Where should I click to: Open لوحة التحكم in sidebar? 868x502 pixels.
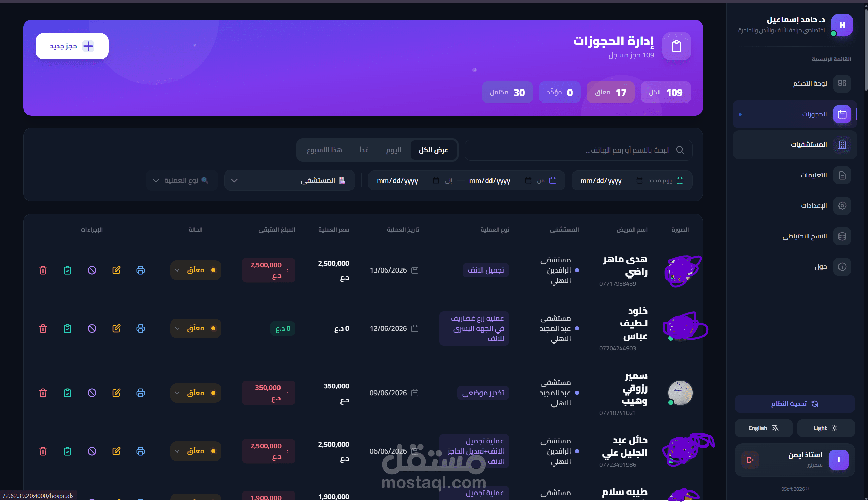click(795, 83)
